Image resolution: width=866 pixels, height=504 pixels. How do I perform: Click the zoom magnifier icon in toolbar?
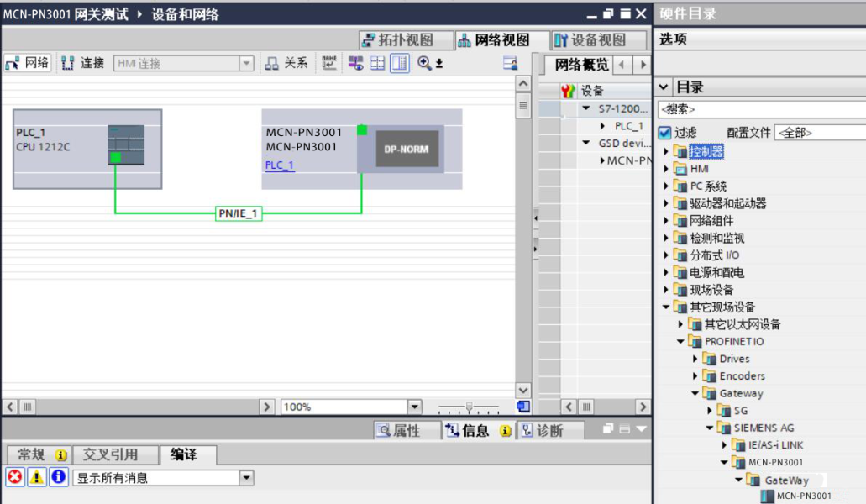(424, 63)
